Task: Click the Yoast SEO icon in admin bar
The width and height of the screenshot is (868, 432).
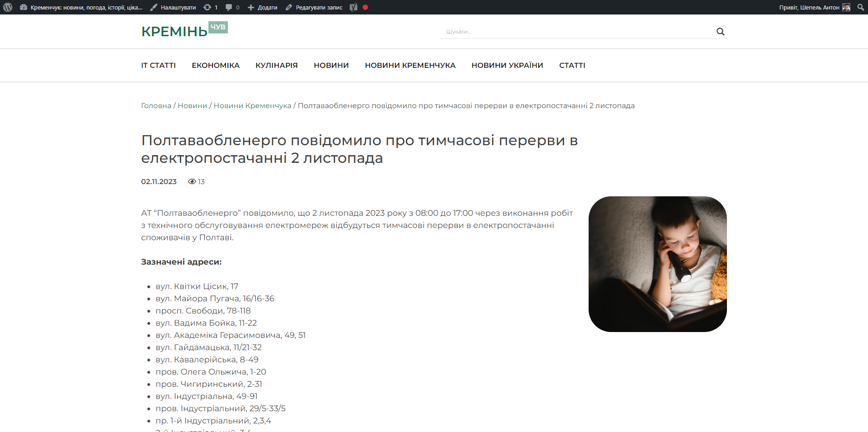Action: [x=353, y=7]
